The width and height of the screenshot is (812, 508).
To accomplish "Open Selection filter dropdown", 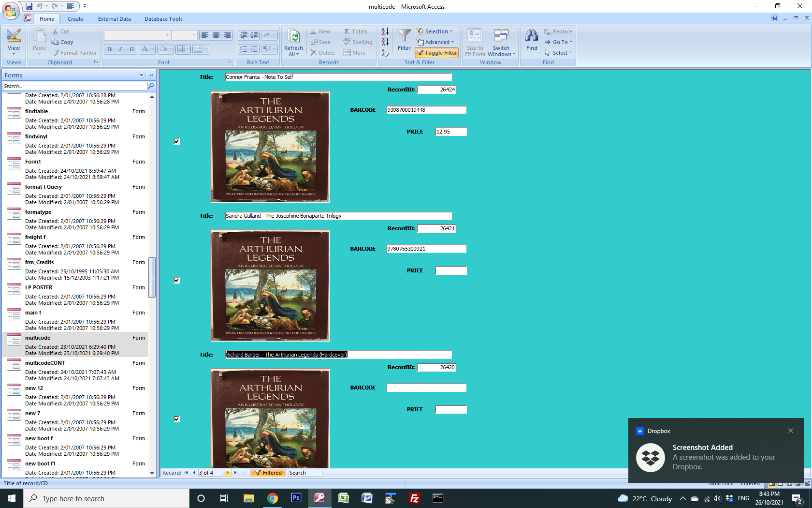I will tap(435, 31).
